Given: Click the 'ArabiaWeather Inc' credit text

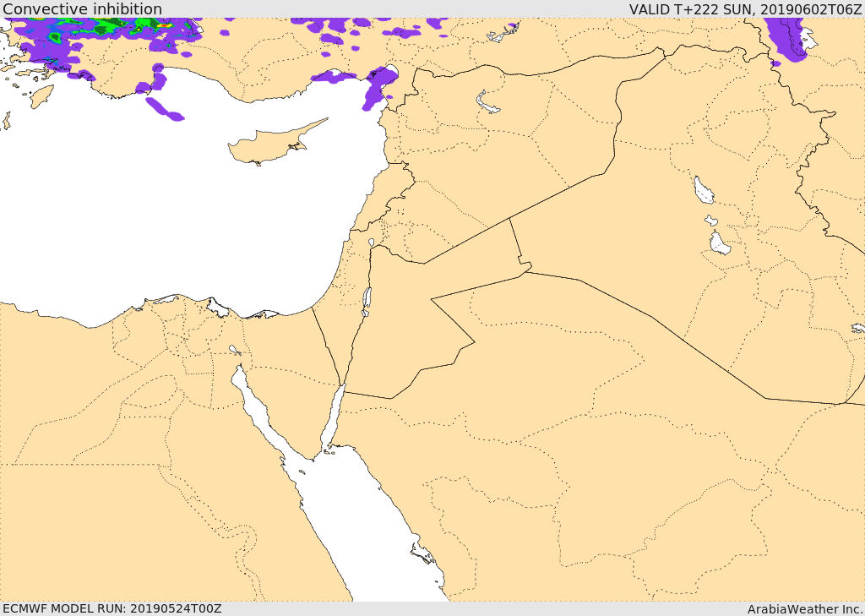Looking at the screenshot, I should click(x=804, y=609).
